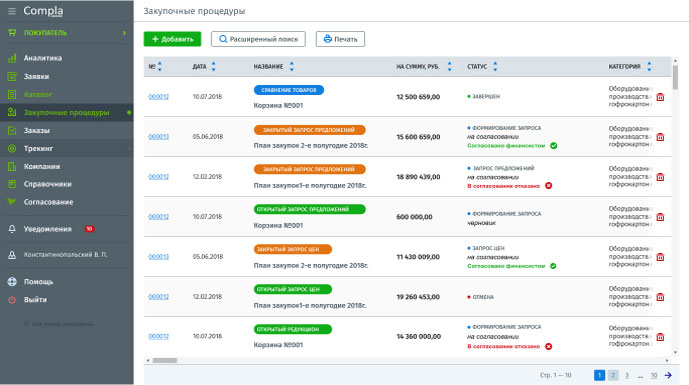689x385 pixels.
Task: Go to page 1 in pagination
Action: point(599,375)
